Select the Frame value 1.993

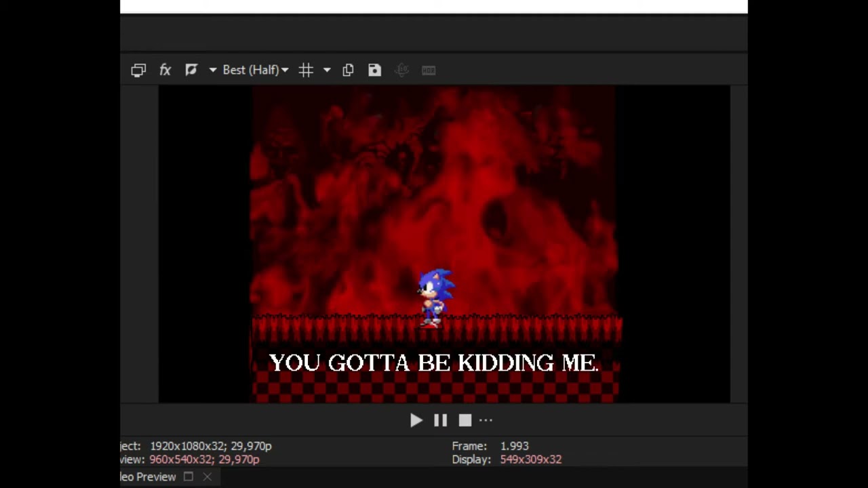pos(515,446)
